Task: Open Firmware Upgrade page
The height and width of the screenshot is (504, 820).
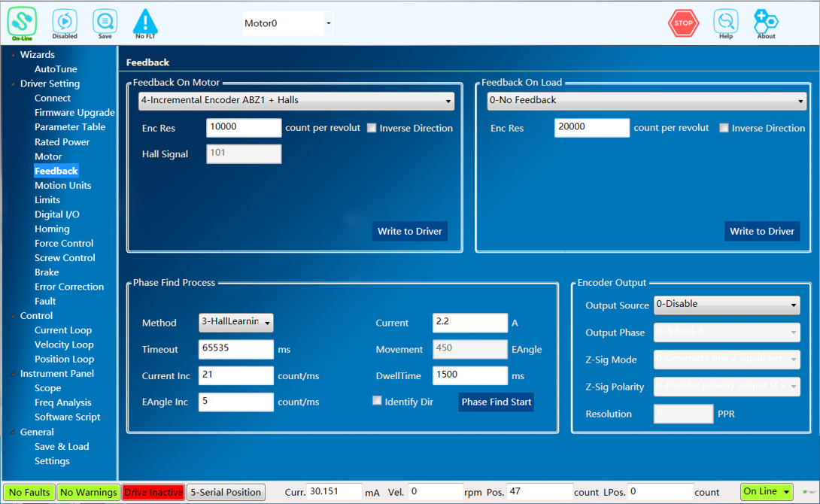Action: click(x=74, y=112)
